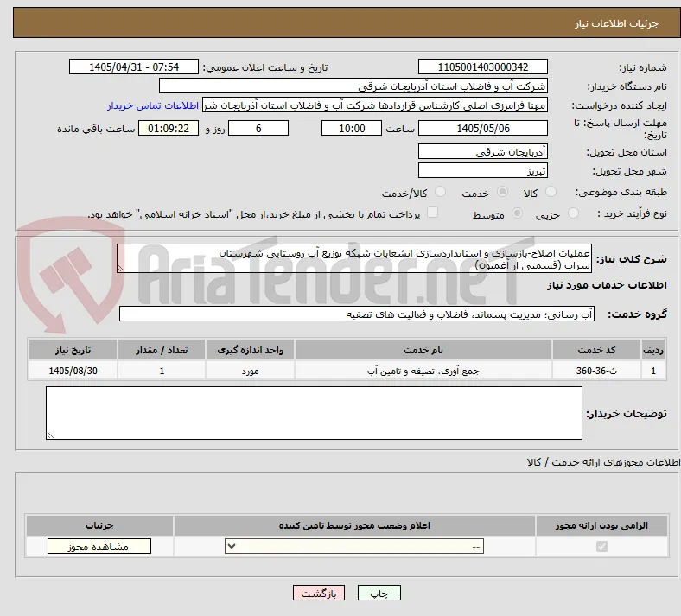Select the جزیی purchase type radio
Screen dimensions: 681x616
(573, 213)
